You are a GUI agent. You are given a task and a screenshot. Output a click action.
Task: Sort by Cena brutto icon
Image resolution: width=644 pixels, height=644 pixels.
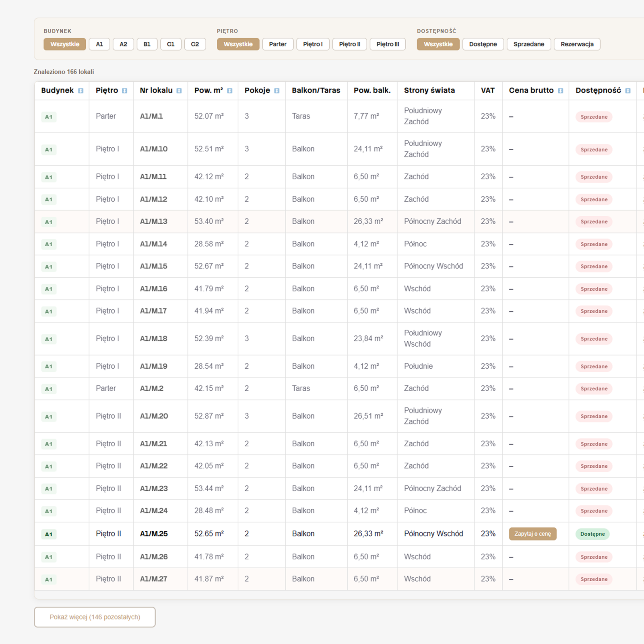tap(561, 91)
